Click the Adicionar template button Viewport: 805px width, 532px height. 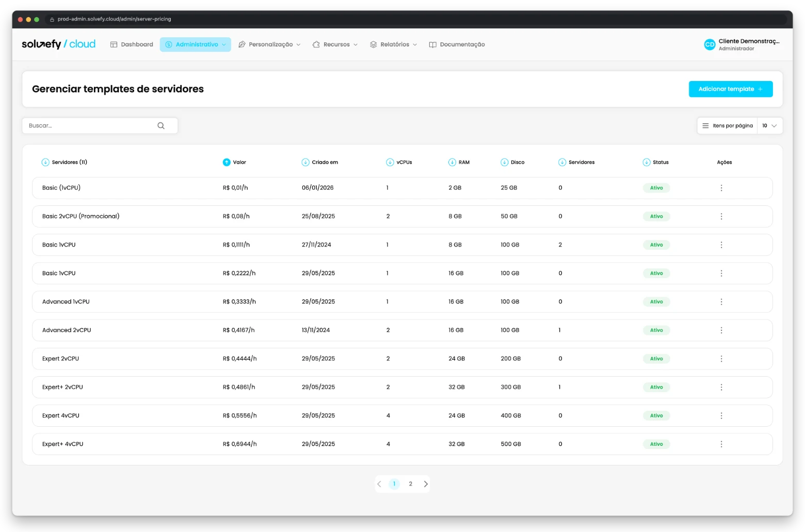pos(731,89)
